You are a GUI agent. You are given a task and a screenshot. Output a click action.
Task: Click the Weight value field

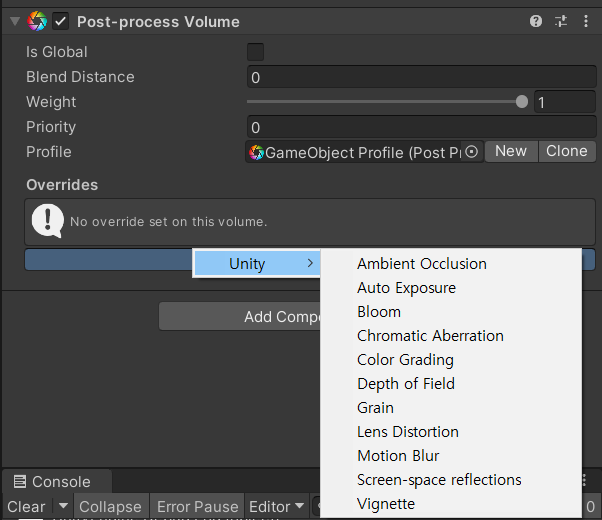tap(565, 102)
